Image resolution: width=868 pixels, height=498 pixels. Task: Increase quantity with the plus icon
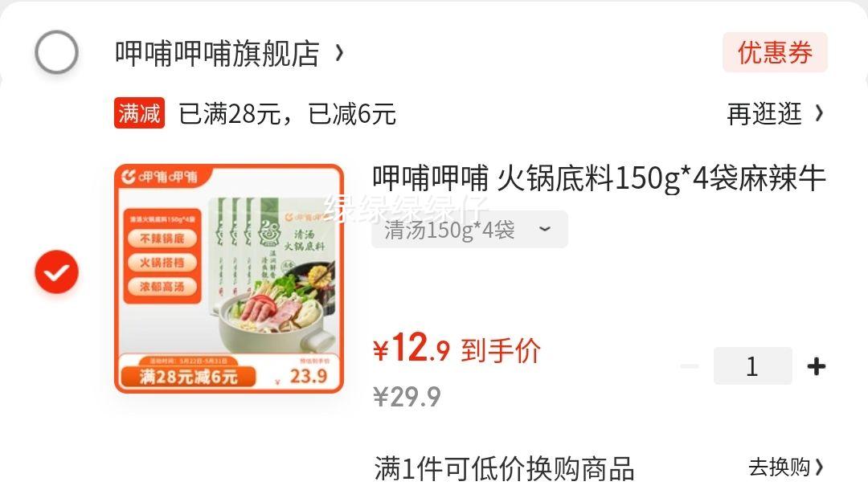tap(817, 365)
